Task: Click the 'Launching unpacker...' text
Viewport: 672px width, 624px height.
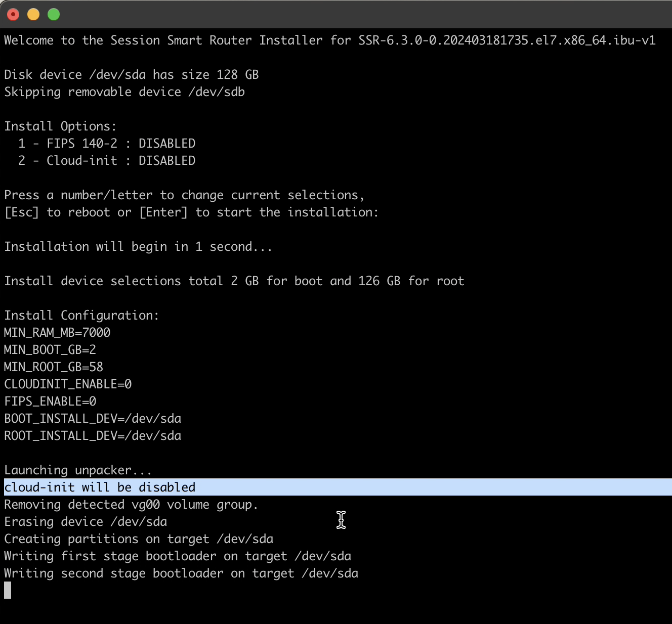Action: [x=78, y=470]
